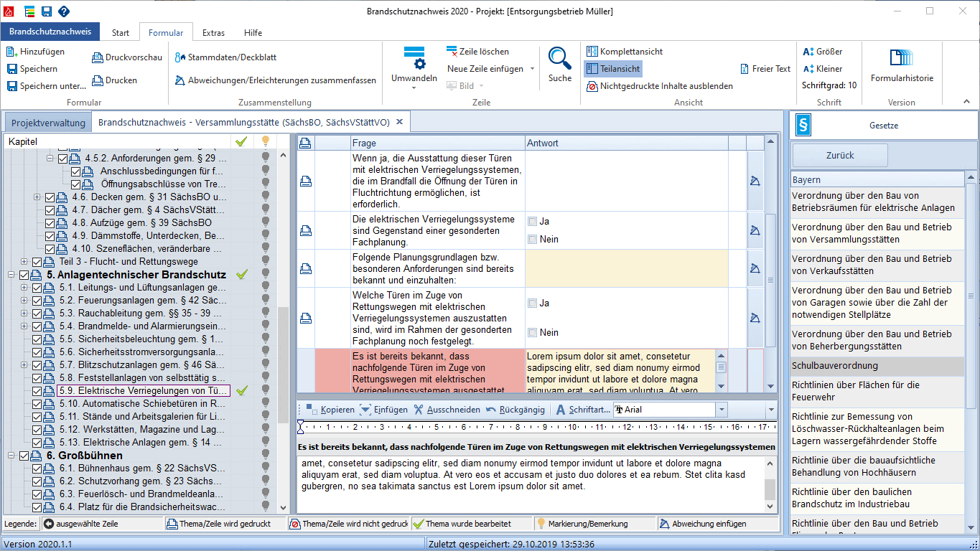Switch to the Projektverwaltung tab

point(48,123)
